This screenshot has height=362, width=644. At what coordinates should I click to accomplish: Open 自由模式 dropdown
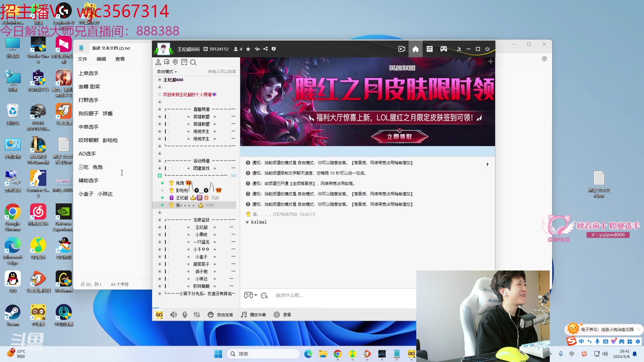tap(167, 72)
